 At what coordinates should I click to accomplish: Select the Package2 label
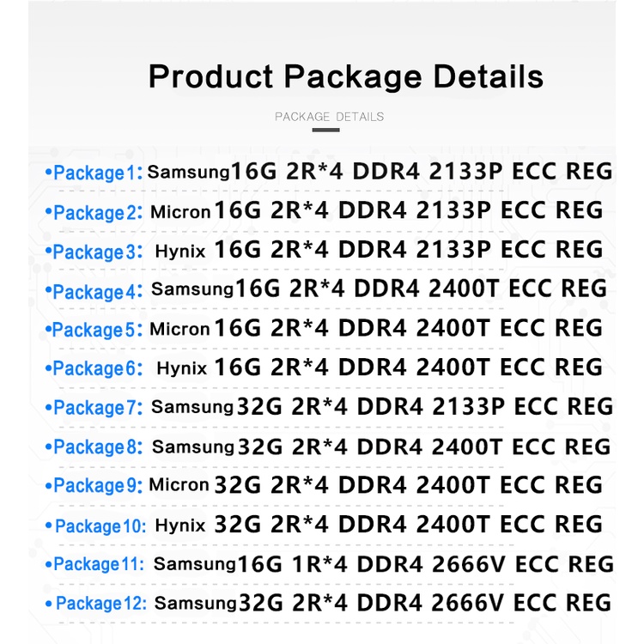(x=94, y=212)
